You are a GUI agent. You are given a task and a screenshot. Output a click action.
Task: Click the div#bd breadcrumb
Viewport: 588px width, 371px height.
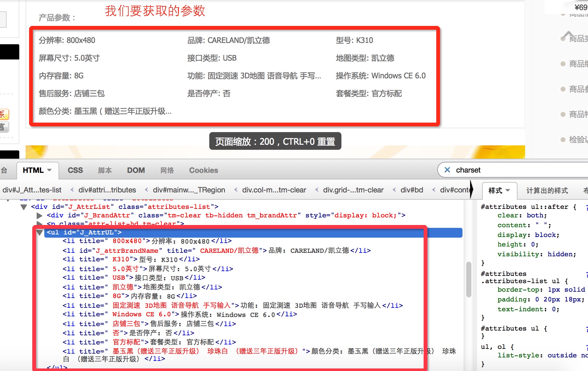coord(412,190)
